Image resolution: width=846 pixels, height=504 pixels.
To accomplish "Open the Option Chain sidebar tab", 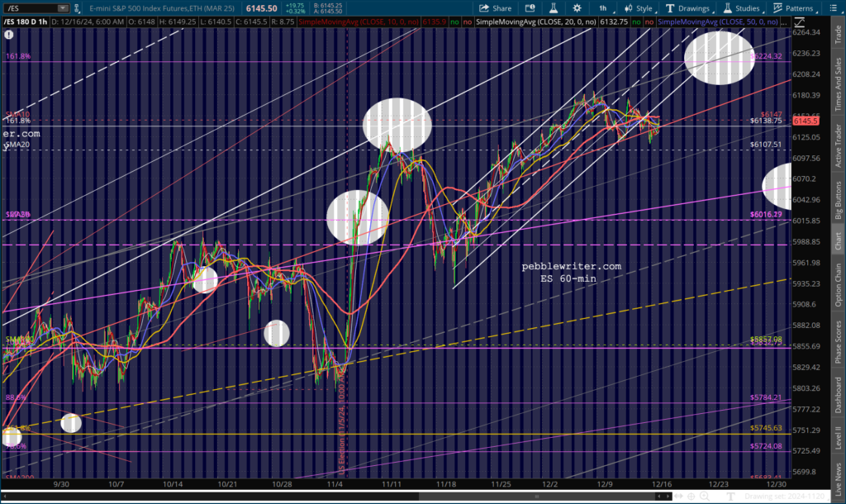I will coord(838,287).
